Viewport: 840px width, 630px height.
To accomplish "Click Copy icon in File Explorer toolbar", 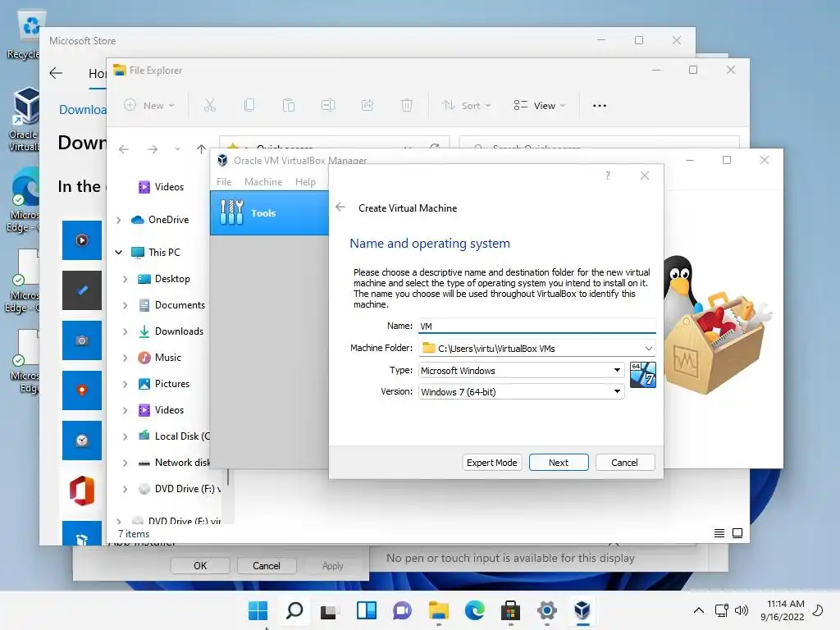I will pos(249,106).
